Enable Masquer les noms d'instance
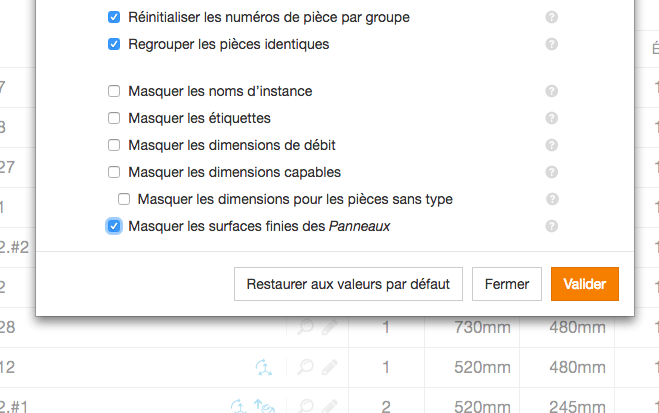 114,91
